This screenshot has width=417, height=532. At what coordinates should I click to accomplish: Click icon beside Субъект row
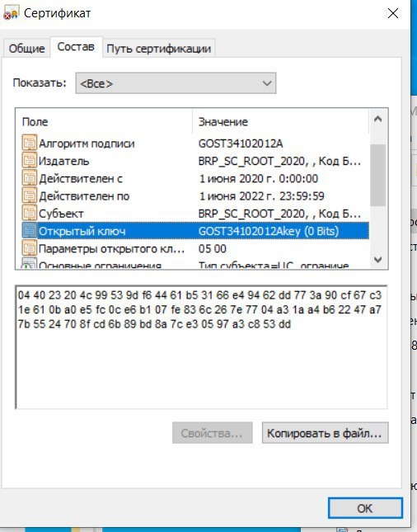click(29, 214)
